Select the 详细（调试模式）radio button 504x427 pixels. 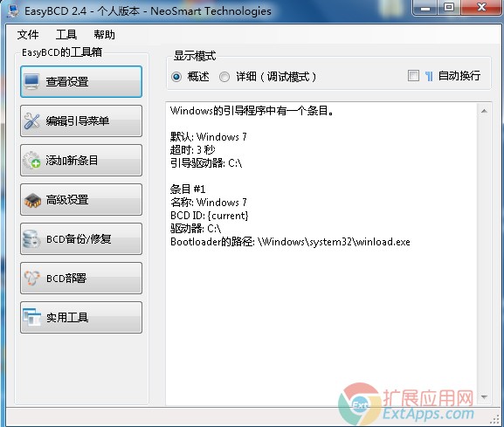click(x=224, y=77)
